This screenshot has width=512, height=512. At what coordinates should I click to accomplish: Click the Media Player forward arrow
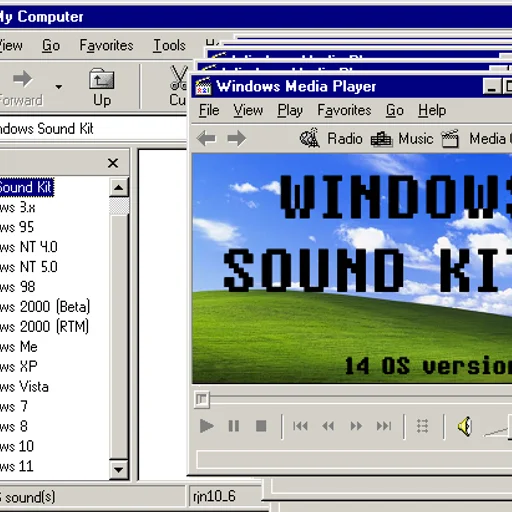[236, 138]
